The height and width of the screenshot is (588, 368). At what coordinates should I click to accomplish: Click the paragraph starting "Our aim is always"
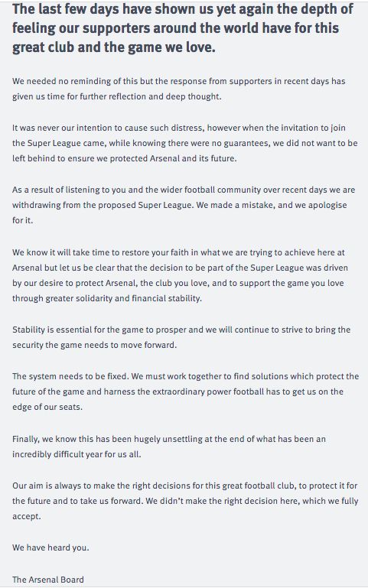click(x=185, y=501)
